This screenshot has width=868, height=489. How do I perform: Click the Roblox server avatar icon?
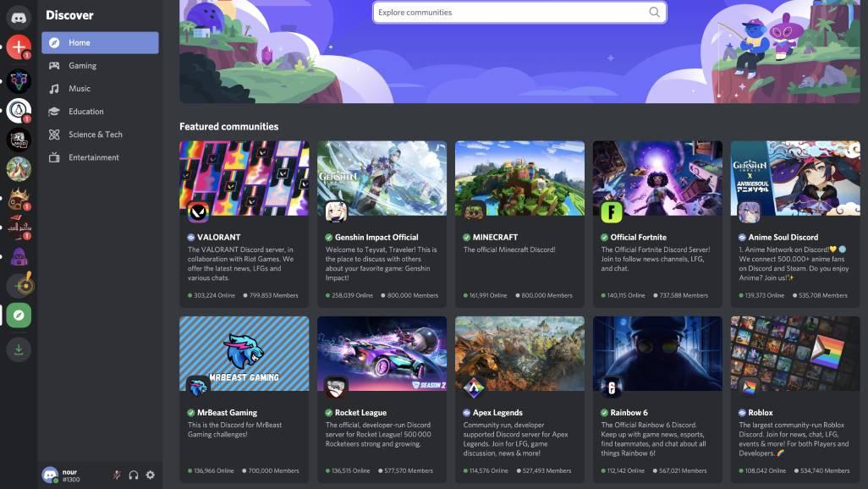(x=749, y=387)
